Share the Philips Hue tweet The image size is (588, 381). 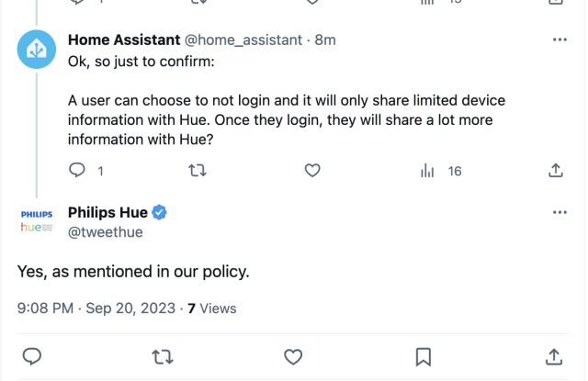coord(555,356)
